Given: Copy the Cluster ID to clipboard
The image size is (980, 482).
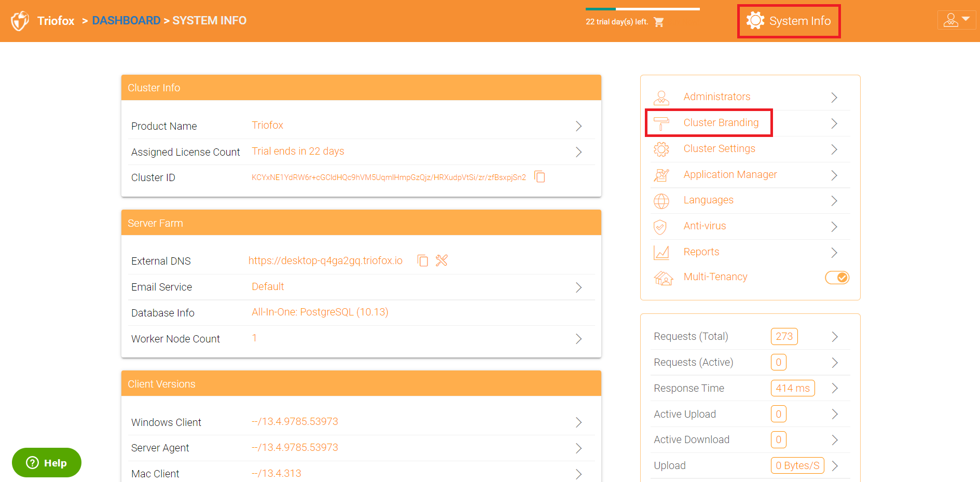Looking at the screenshot, I should click(540, 177).
